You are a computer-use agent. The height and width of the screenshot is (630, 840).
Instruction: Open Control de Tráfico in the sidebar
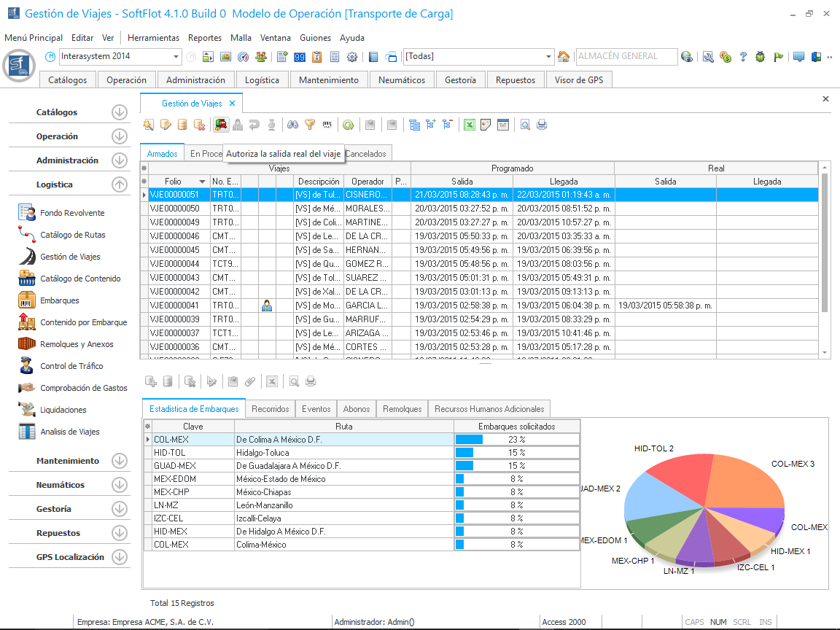tap(71, 366)
